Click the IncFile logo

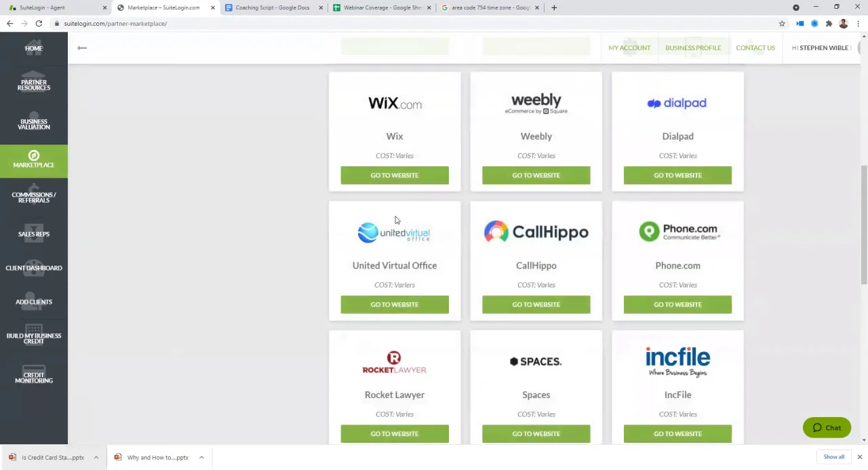tap(677, 361)
